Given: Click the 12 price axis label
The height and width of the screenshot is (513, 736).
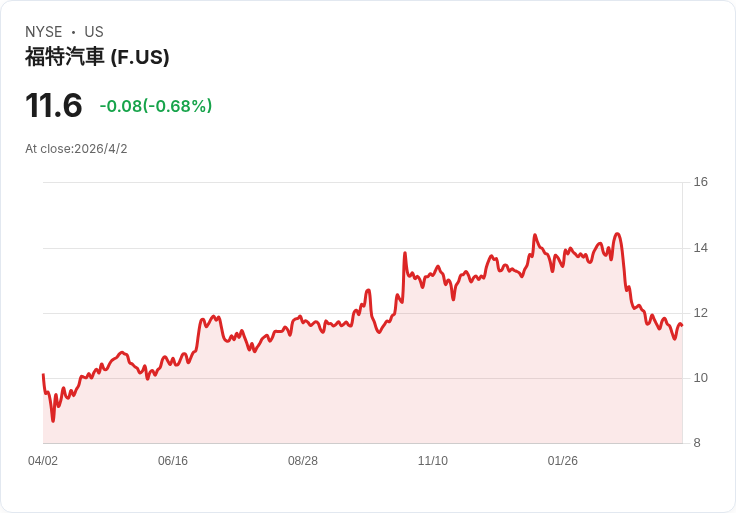Looking at the screenshot, I should [700, 313].
